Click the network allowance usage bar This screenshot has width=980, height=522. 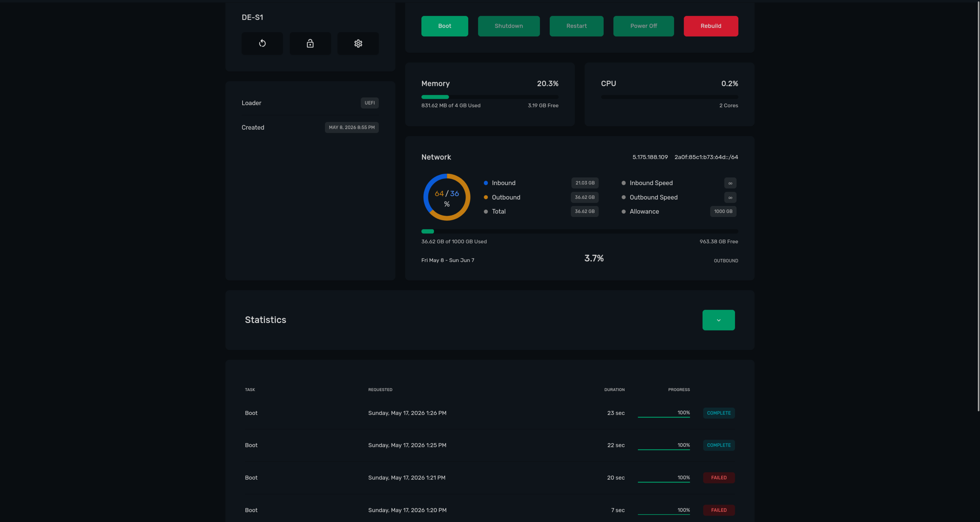580,231
